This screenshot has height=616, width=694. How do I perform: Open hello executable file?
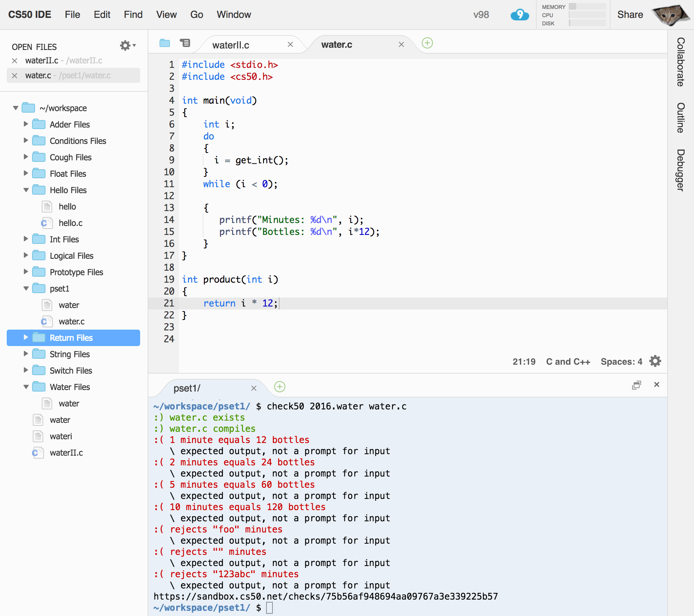(67, 207)
